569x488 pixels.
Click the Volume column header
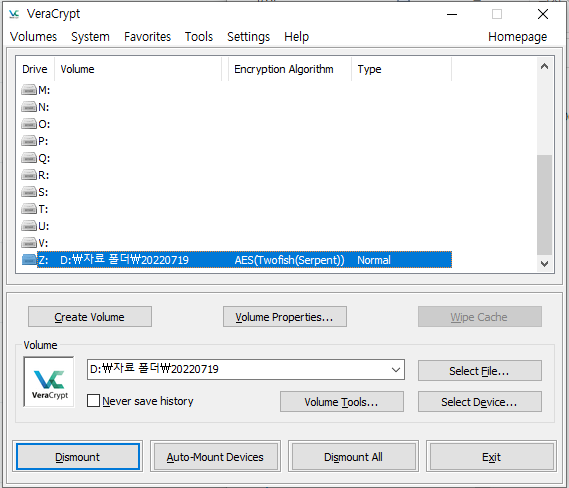138,69
